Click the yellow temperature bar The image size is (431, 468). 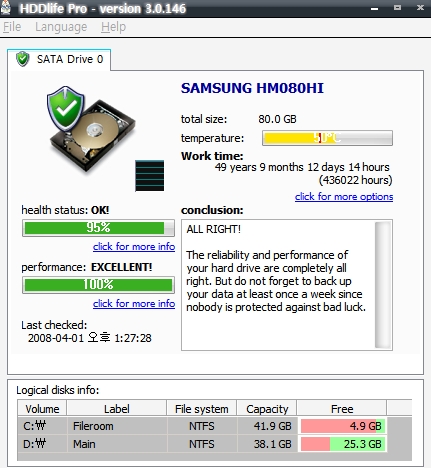pyautogui.click(x=327, y=138)
